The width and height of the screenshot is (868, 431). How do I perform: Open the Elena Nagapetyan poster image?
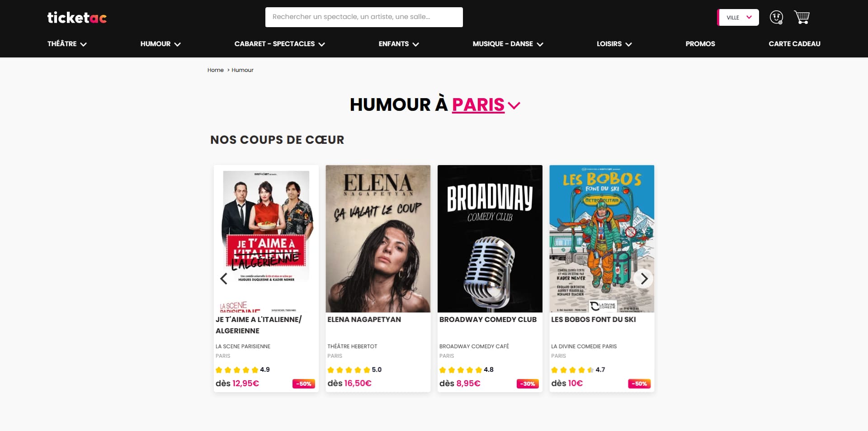click(x=378, y=238)
